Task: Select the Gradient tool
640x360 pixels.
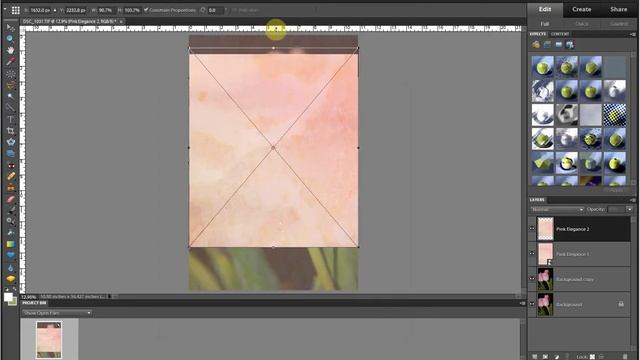Action: coord(10,244)
